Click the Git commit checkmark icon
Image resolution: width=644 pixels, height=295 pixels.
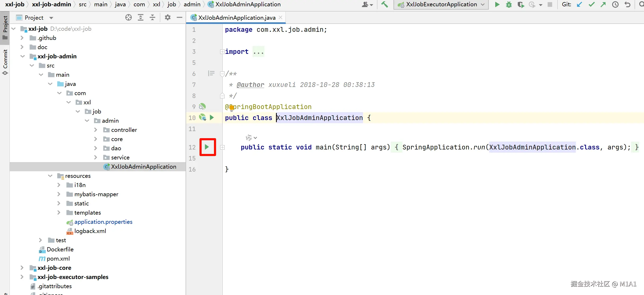pyautogui.click(x=591, y=4)
